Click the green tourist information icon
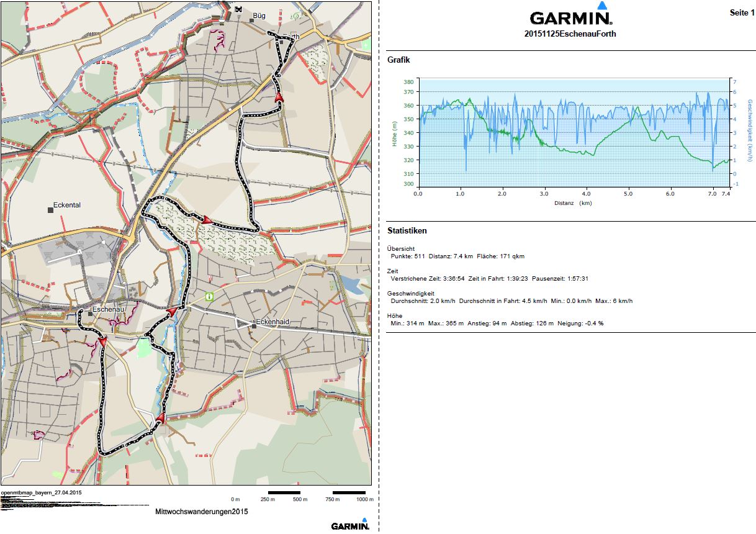Image resolution: width=756 pixels, height=534 pixels. 210,296
